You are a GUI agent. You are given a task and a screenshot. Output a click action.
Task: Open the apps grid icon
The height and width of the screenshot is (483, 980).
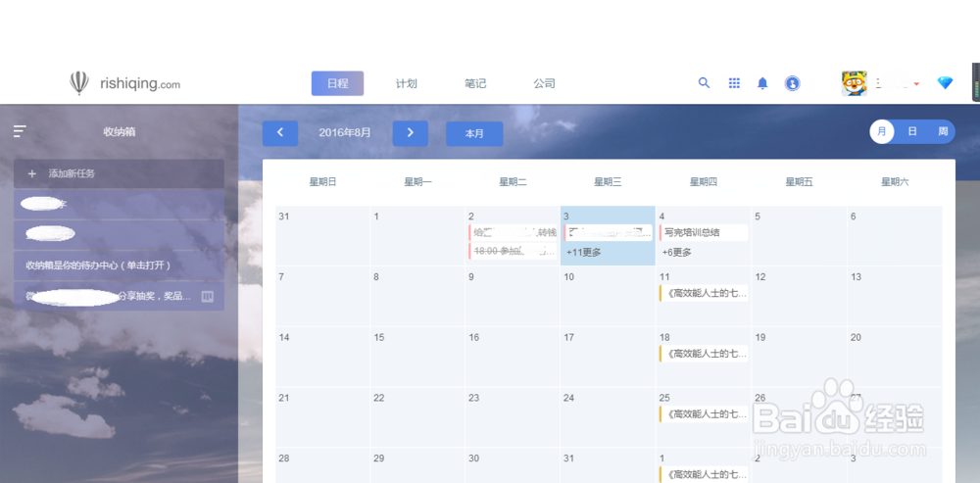[x=734, y=83]
